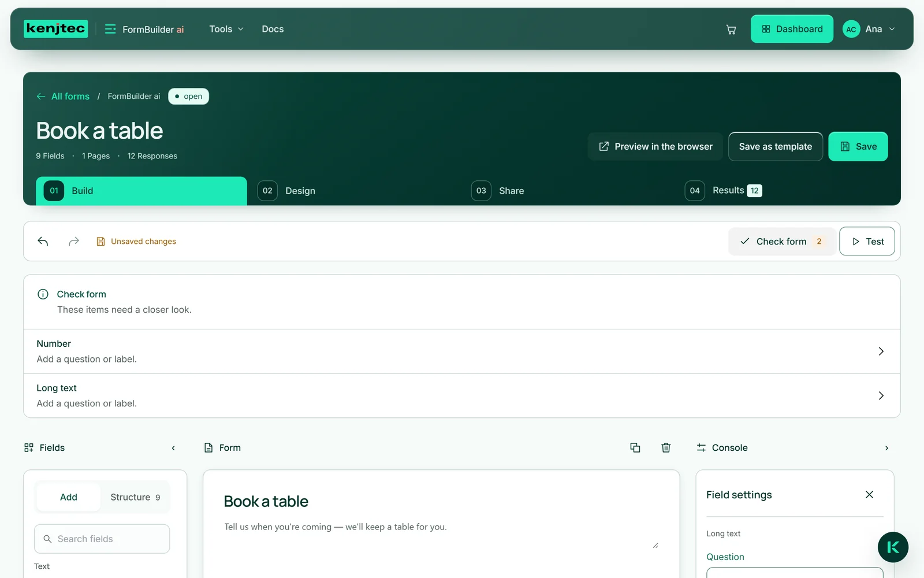Collapse the Console panel chevron

pyautogui.click(x=886, y=448)
